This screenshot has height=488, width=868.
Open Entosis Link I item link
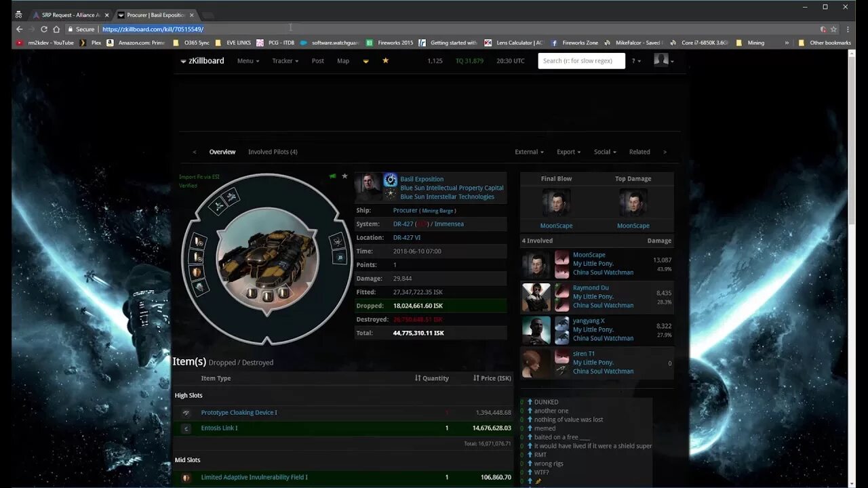(219, 428)
